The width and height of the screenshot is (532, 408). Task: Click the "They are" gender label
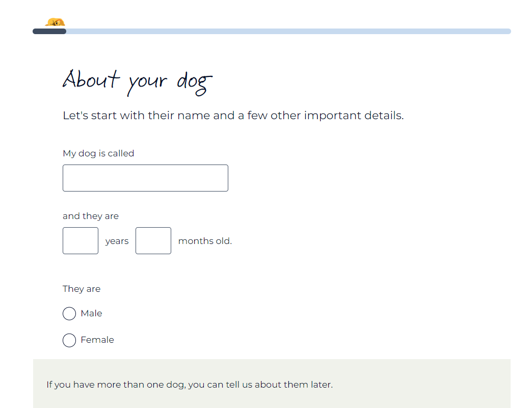click(x=82, y=289)
